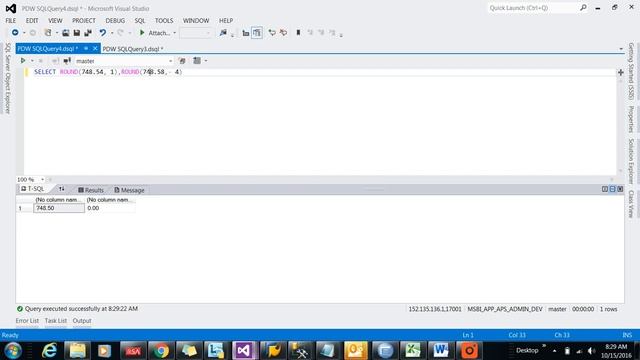
Task: Click the Connect/Disconnect icon beside master dropdown
Action: pos(67,61)
